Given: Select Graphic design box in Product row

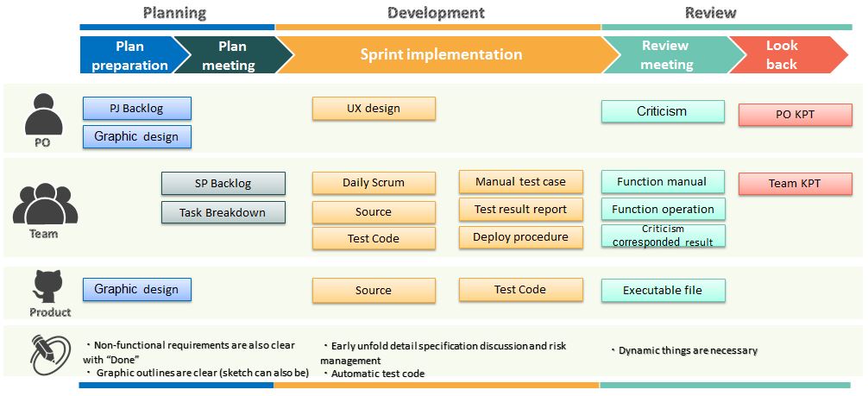Looking at the screenshot, I should click(x=136, y=290).
